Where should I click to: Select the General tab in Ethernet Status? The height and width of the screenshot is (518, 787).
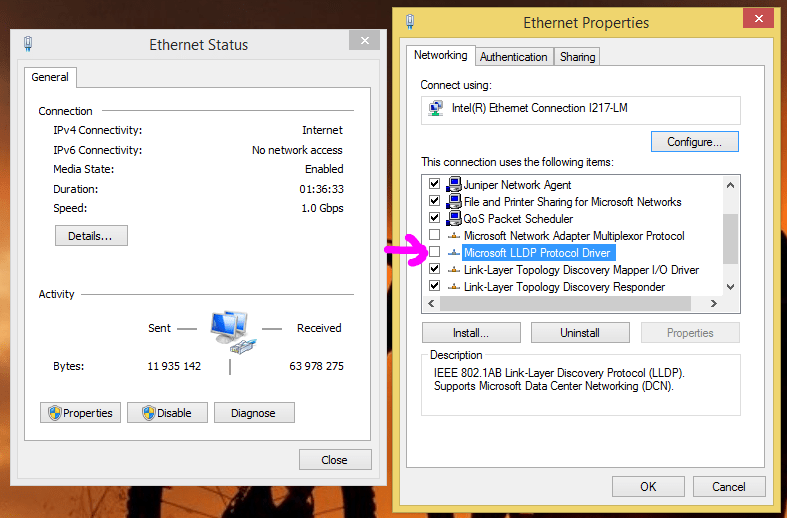tap(50, 77)
